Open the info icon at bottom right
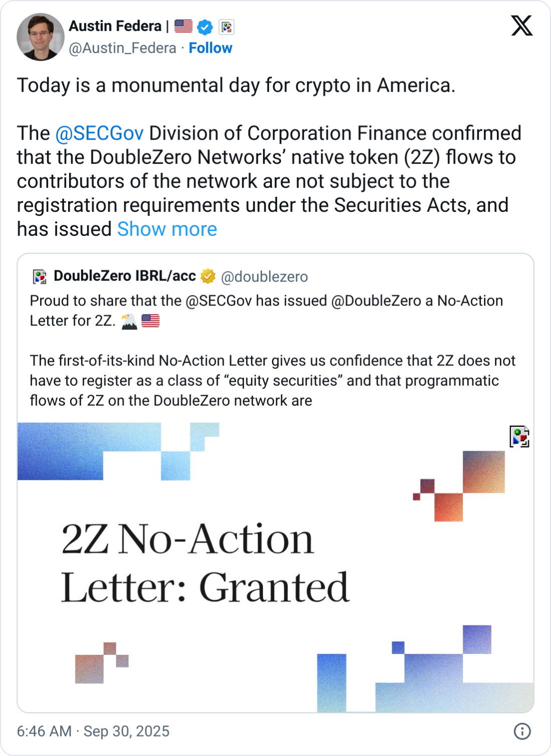551x756 pixels. [x=522, y=731]
